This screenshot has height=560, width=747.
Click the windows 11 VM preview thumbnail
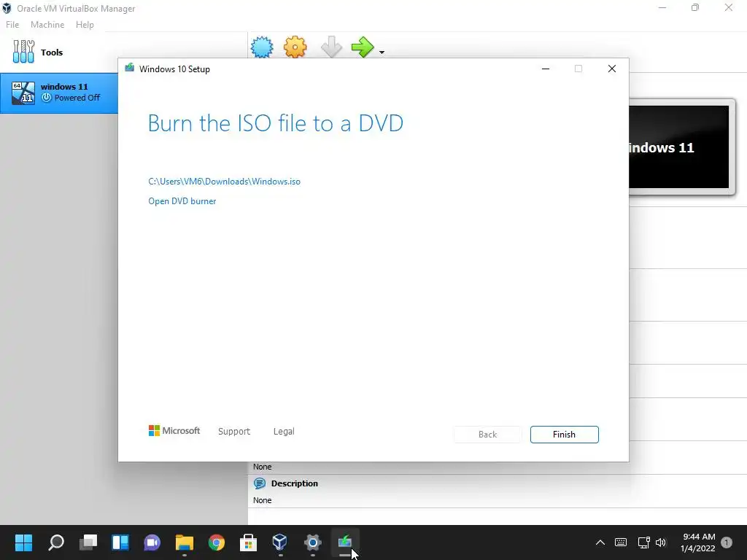pos(679,147)
